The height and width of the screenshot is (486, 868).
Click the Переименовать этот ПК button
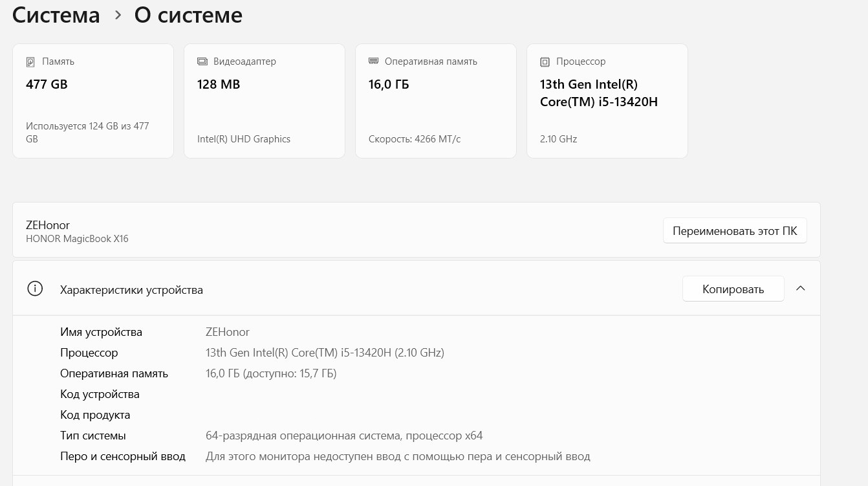(734, 231)
